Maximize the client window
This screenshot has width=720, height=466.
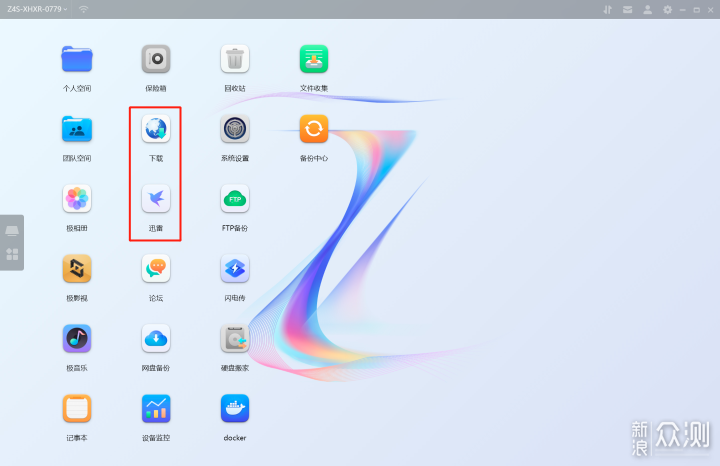[x=697, y=10]
